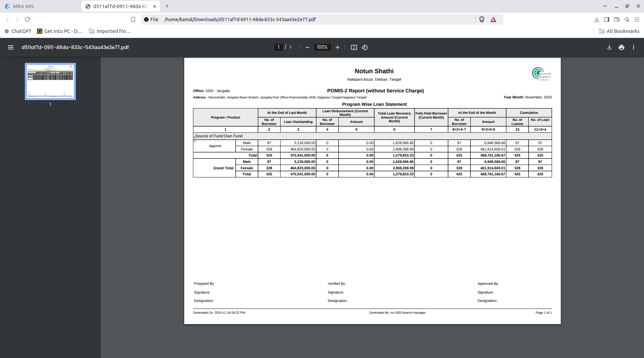Open the tab search dropdown arrow
644x358 pixels.
click(605, 6)
